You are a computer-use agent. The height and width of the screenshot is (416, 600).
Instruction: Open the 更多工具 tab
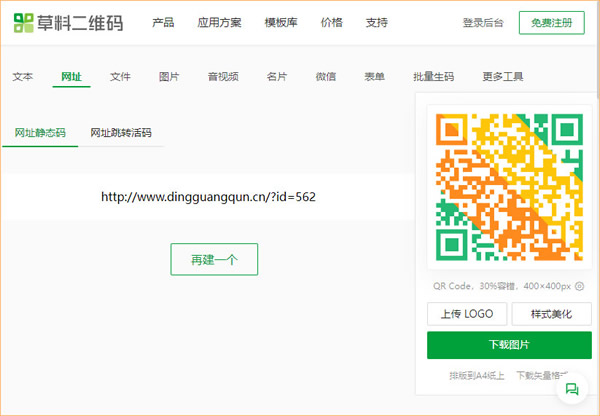(x=502, y=77)
